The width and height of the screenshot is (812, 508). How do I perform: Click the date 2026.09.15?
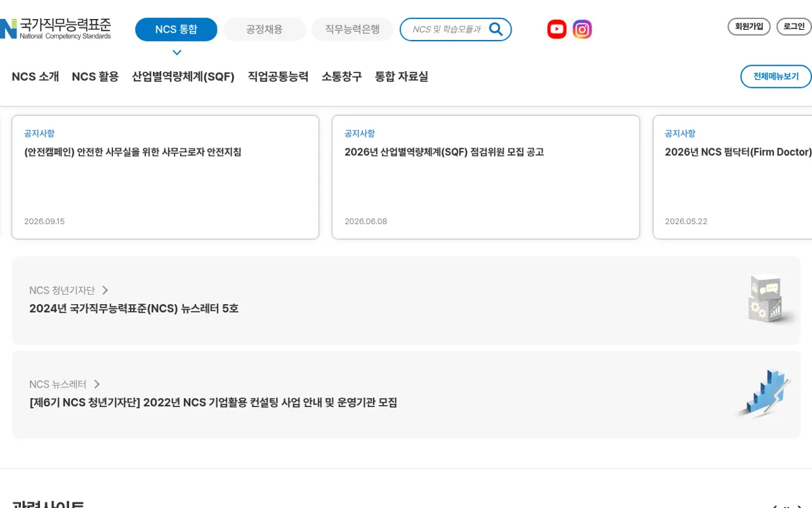coord(45,221)
